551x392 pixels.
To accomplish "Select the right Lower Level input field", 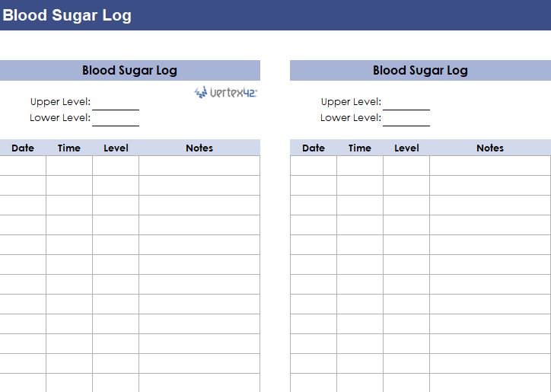I will click(406, 119).
